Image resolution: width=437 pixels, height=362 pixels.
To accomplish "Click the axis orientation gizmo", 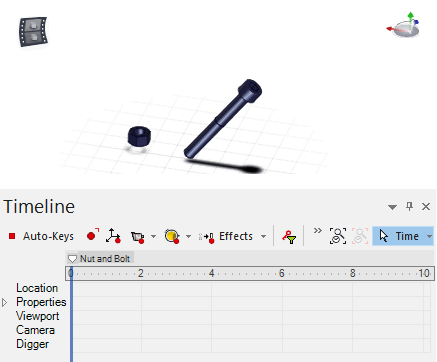I will [x=404, y=25].
